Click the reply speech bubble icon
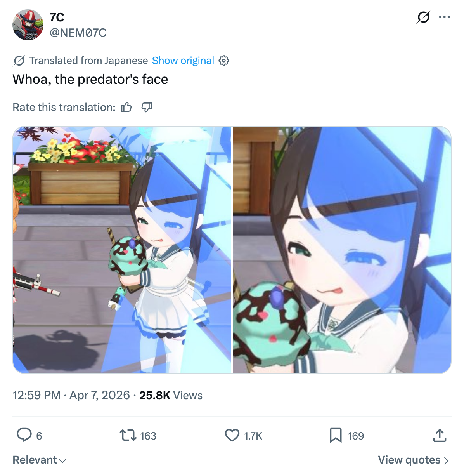 pyautogui.click(x=24, y=435)
